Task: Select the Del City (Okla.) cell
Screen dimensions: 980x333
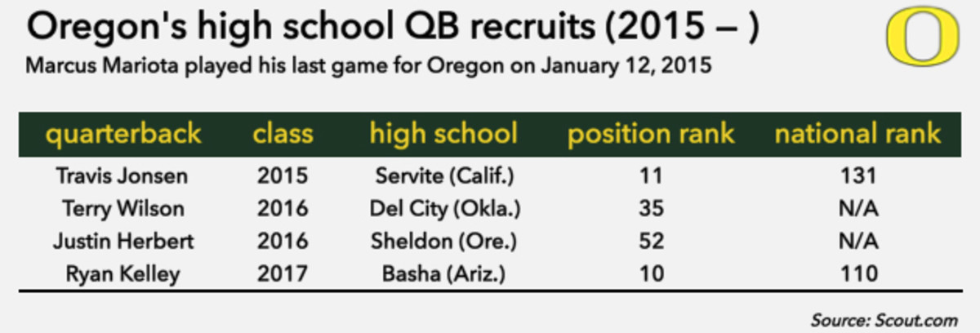Action: [443, 209]
